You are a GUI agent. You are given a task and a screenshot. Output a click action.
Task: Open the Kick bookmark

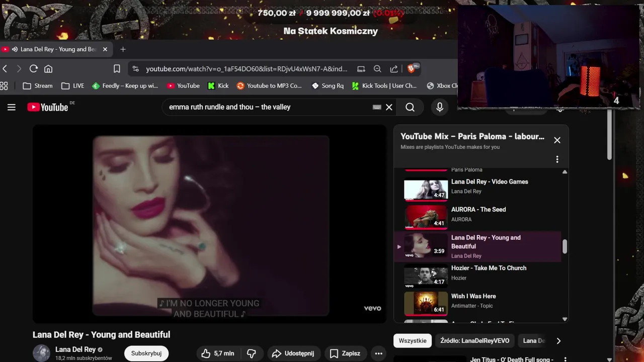pyautogui.click(x=218, y=86)
